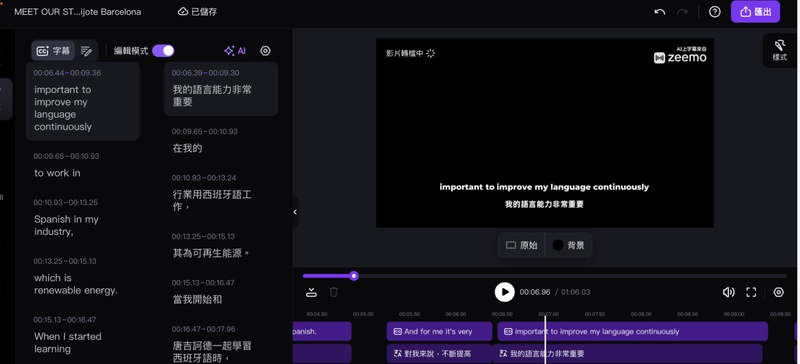This screenshot has height=364, width=800.
Task: Click the trash delete icon
Action: [334, 292]
